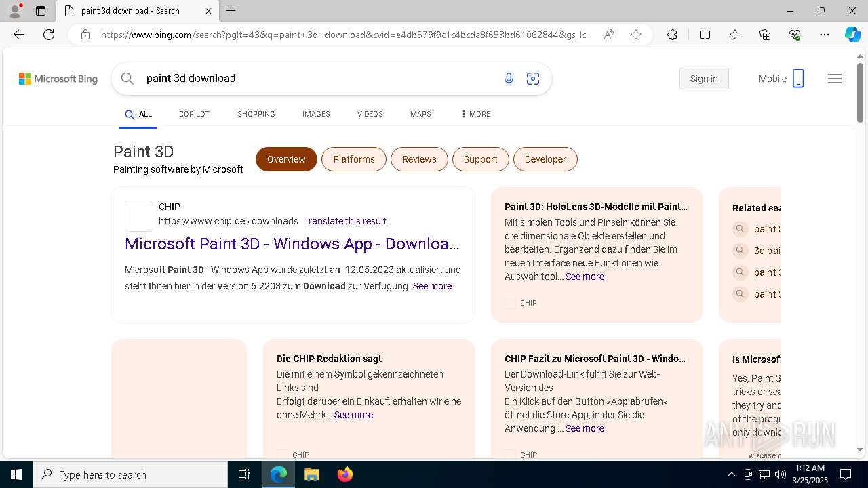Open the Tab actions menu icon
This screenshot has width=868, height=488.
tap(41, 11)
